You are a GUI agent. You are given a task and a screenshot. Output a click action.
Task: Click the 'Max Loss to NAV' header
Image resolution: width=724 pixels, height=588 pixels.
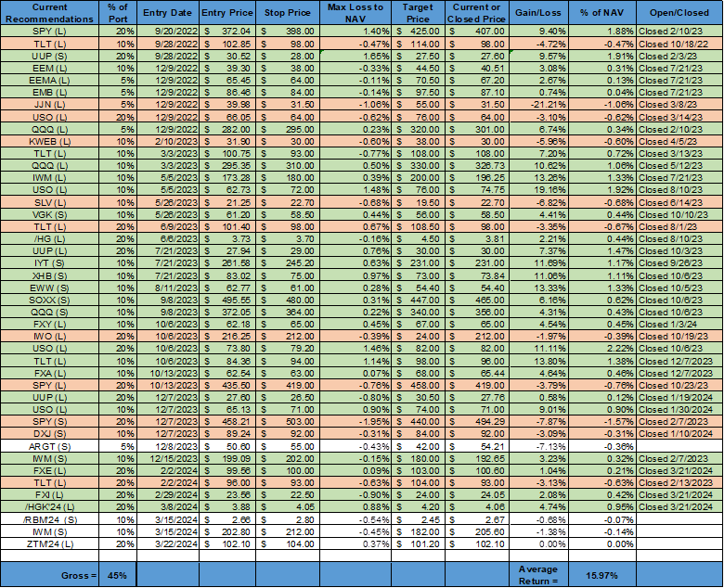coord(356,13)
